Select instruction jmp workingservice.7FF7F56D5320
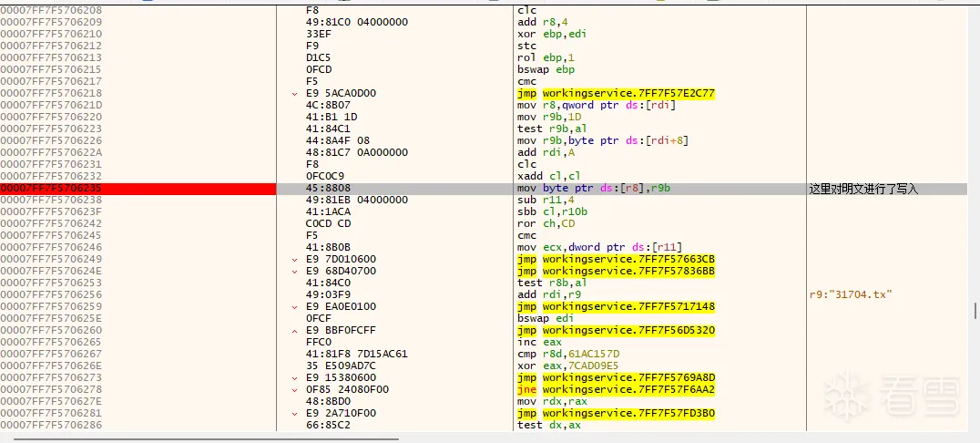Screen dimensions: 980x443 point(617,330)
